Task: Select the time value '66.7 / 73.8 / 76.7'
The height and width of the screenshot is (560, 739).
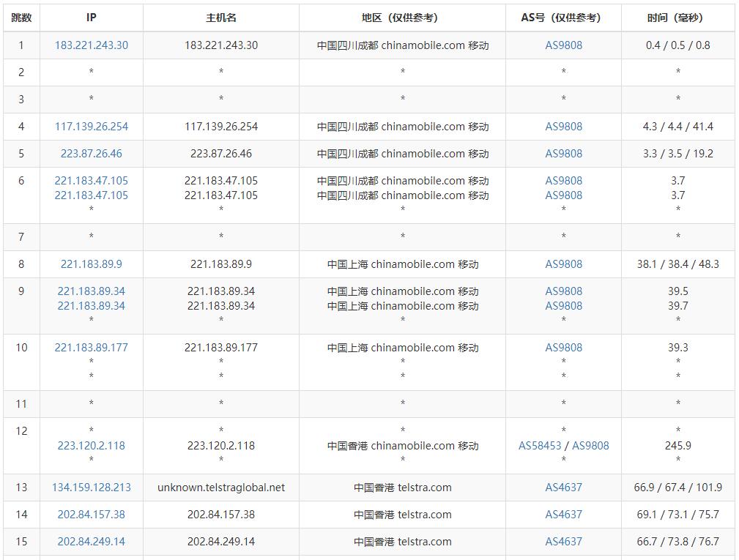Action: 677,542
